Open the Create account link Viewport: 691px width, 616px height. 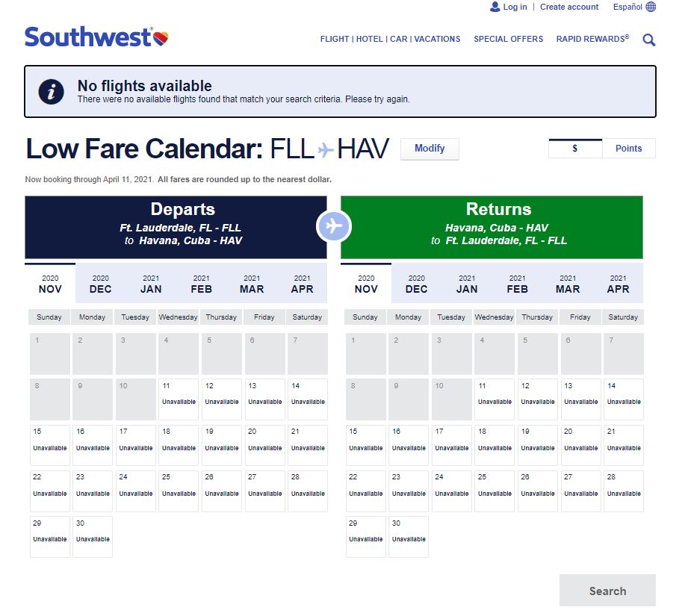pos(569,7)
